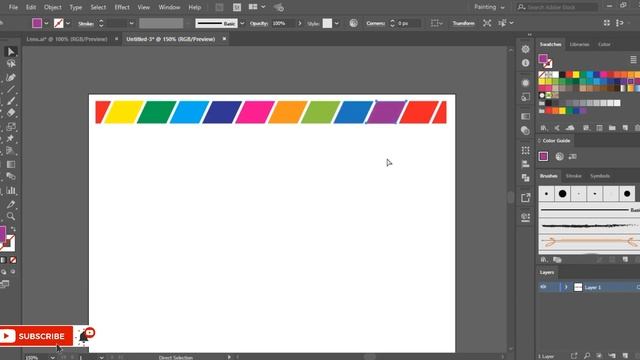The width and height of the screenshot is (640, 360).
Task: Select the Zoom magnifier tool
Action: point(11,216)
